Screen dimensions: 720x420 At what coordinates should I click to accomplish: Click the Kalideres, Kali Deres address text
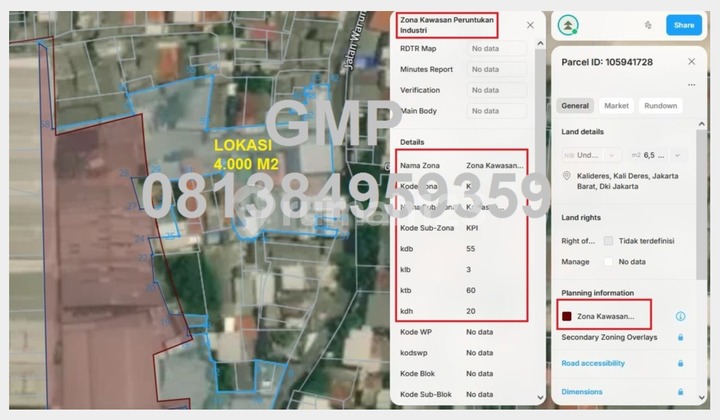click(627, 181)
